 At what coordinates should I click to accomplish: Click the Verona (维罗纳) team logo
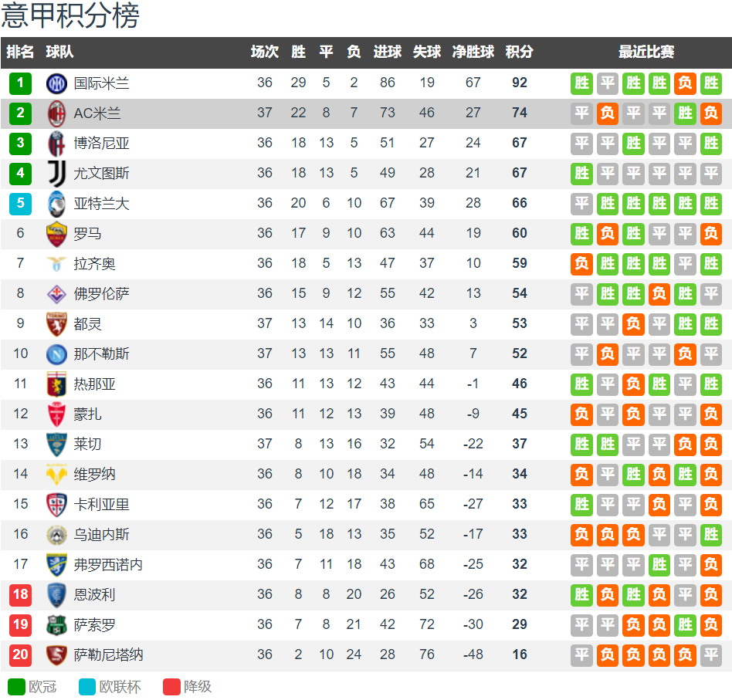pos(56,474)
